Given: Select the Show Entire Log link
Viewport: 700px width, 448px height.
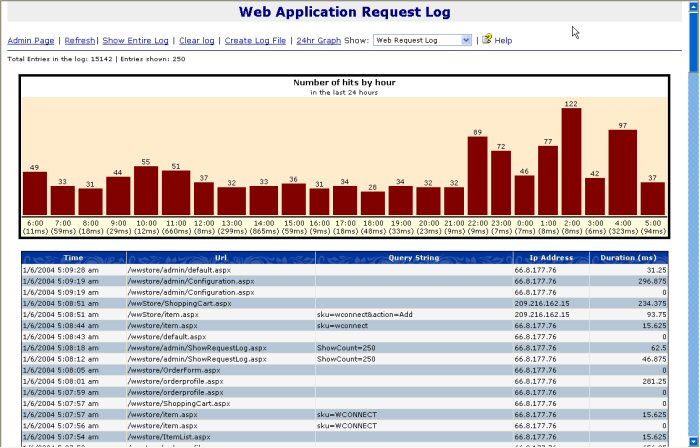Looking at the screenshot, I should coord(135,40).
